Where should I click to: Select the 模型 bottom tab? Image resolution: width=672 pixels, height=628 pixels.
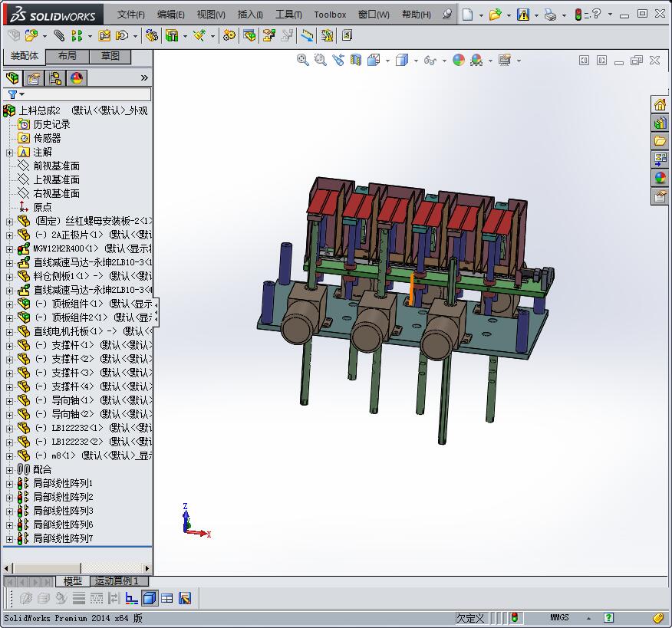[x=72, y=581]
